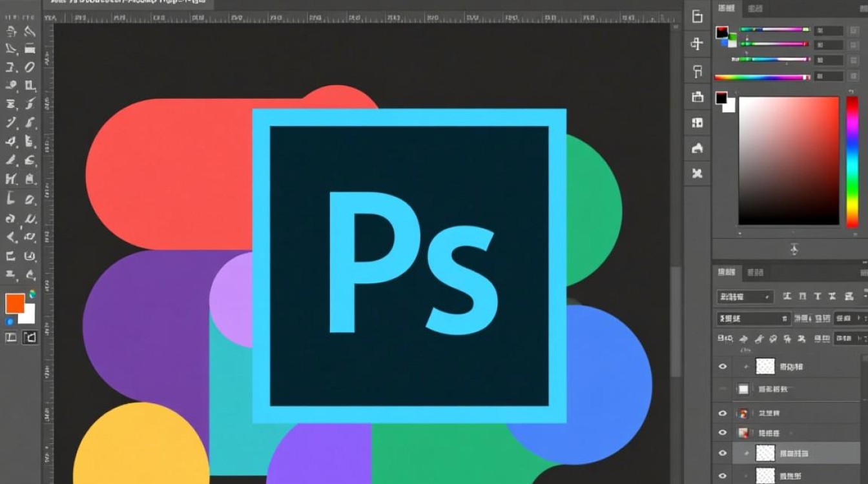
Task: Show the hidden second layer via its empty eye box
Action: (x=723, y=389)
